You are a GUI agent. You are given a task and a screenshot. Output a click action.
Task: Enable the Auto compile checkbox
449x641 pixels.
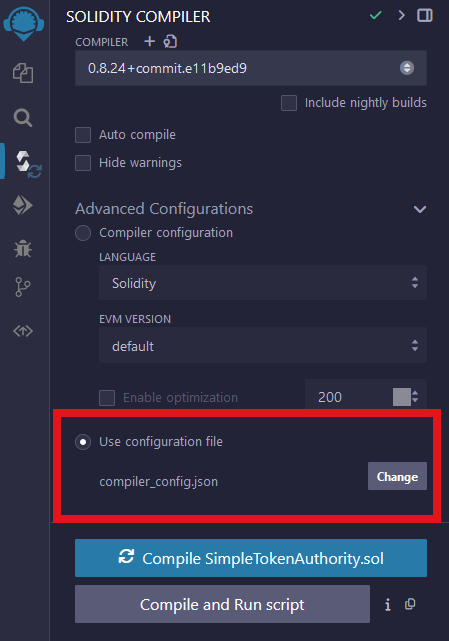coord(83,135)
